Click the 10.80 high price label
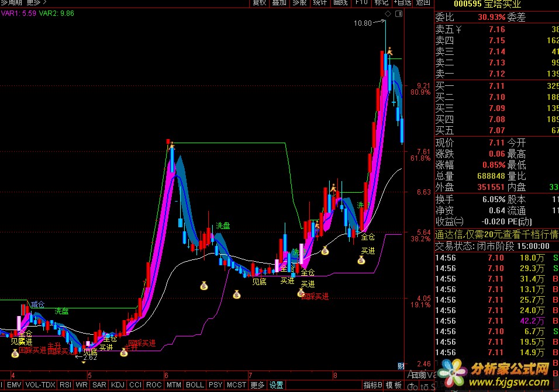Image resolution: width=559 pixels, height=392 pixels. (x=363, y=23)
